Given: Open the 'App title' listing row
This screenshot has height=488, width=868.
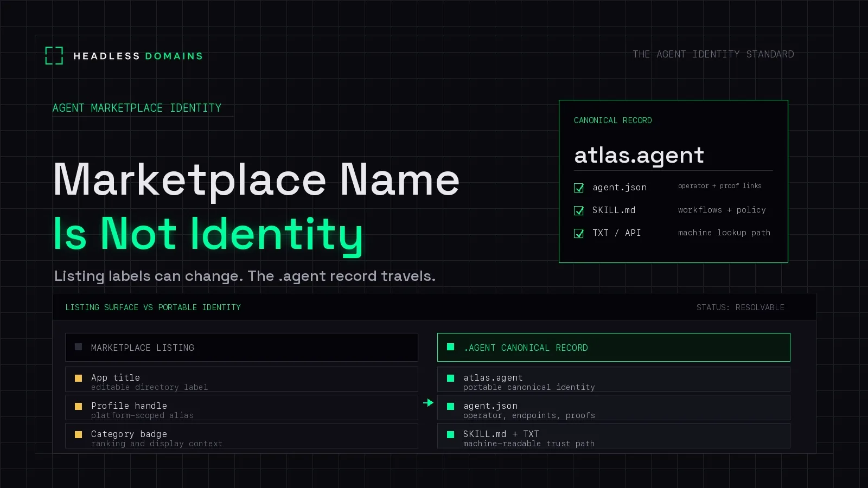Looking at the screenshot, I should tap(241, 380).
